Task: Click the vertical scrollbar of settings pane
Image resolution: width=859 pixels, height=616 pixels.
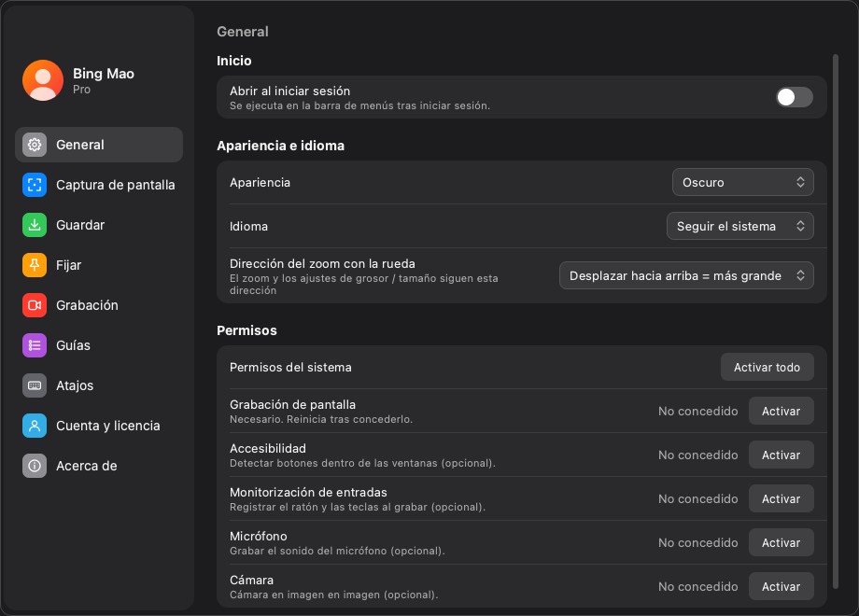Action: [x=836, y=321]
